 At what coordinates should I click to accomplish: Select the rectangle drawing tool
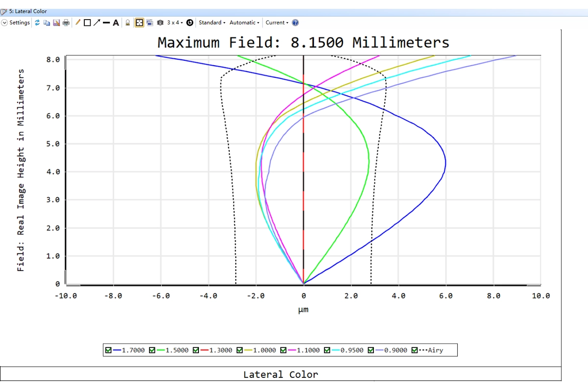87,23
